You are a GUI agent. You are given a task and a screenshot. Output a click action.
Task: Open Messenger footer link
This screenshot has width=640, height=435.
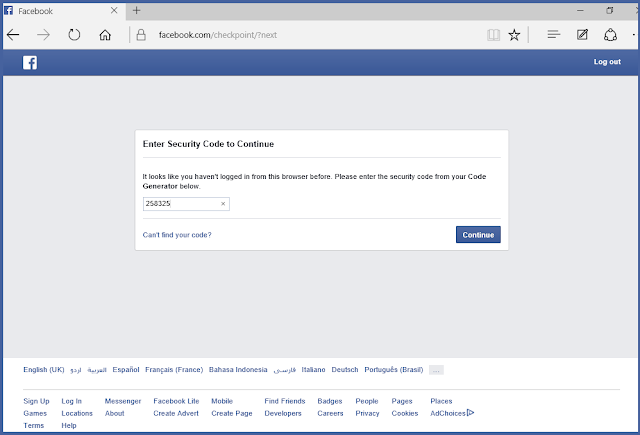(123, 401)
